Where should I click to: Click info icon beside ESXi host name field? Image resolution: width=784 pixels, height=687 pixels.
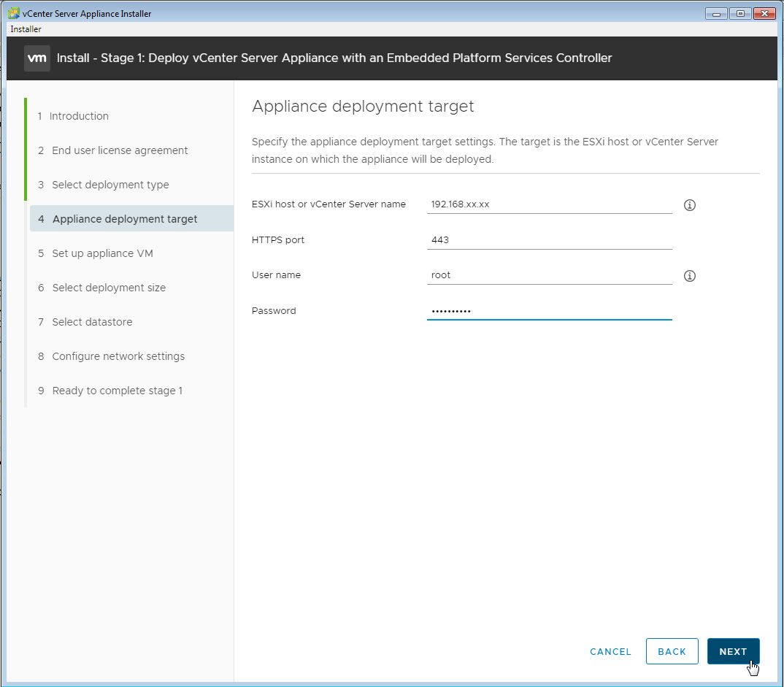(x=689, y=205)
